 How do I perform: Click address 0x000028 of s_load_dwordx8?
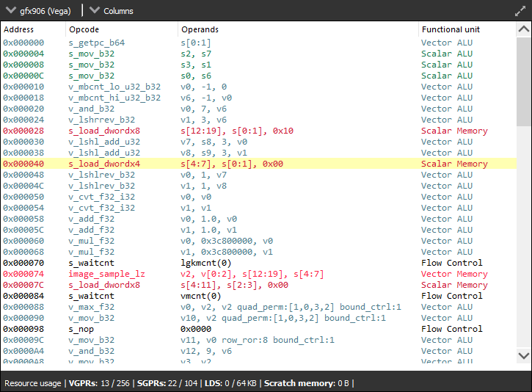point(23,131)
